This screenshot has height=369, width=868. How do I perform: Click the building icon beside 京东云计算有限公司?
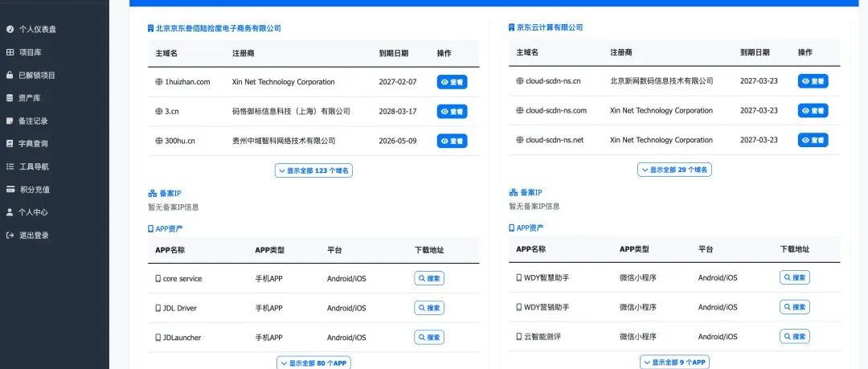tap(511, 27)
